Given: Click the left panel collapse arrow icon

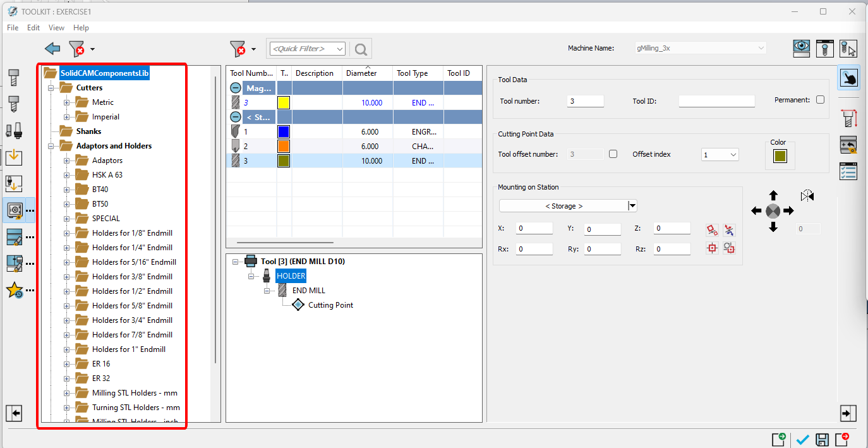Looking at the screenshot, I should coord(14,413).
